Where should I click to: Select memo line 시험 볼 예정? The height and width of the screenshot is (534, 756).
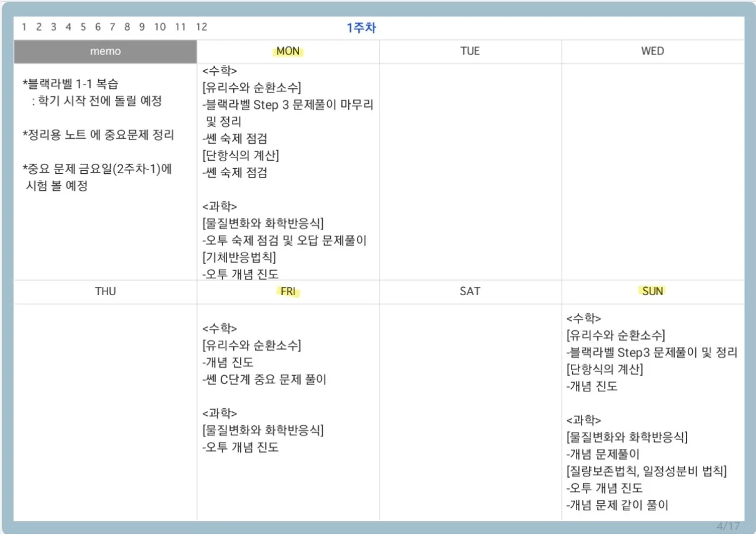(57, 186)
